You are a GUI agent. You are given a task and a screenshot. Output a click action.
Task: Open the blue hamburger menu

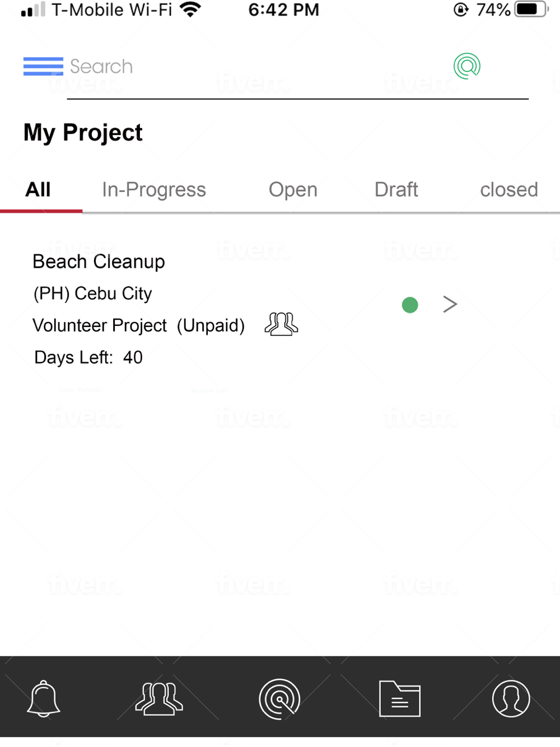pyautogui.click(x=43, y=66)
